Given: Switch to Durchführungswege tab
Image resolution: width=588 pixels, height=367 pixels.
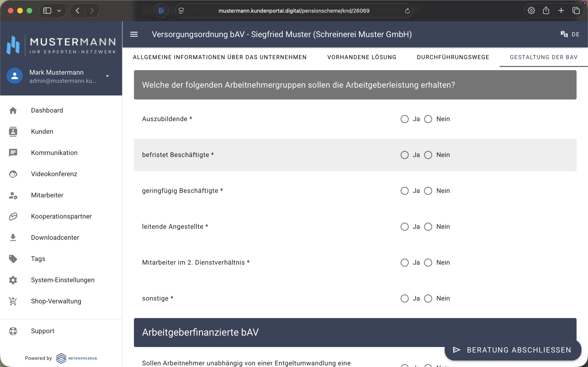Looking at the screenshot, I should [453, 57].
